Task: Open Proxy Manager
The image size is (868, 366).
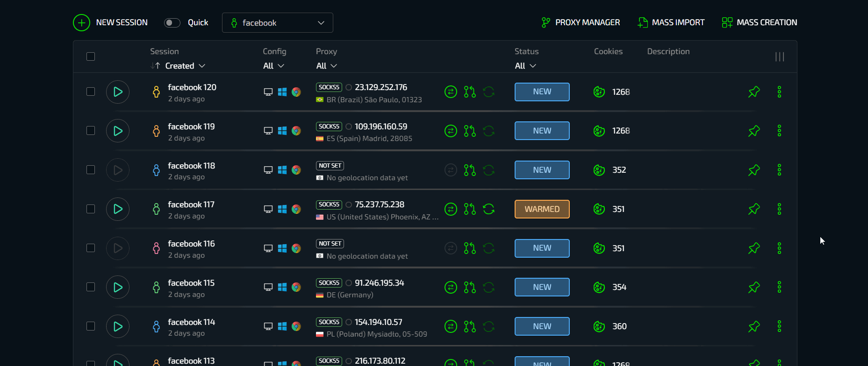Action: click(x=581, y=22)
